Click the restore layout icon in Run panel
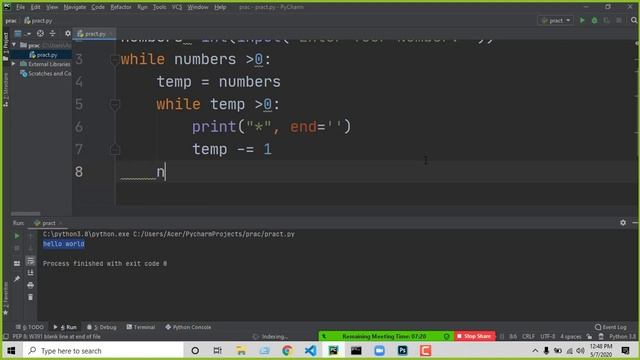 17,264
